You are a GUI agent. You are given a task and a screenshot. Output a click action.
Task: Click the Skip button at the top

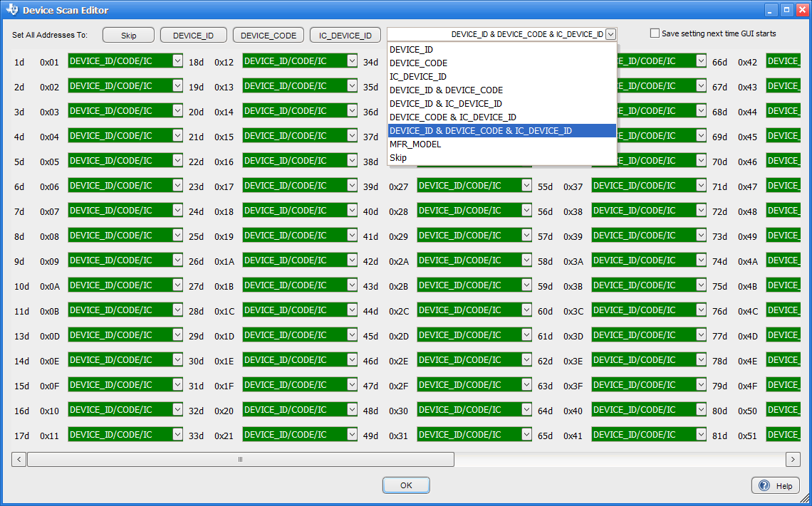[x=128, y=34]
